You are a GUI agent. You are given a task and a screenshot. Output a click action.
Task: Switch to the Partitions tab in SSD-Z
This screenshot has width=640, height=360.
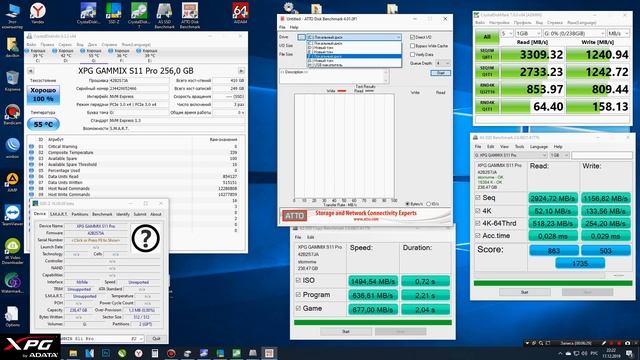[x=80, y=214]
